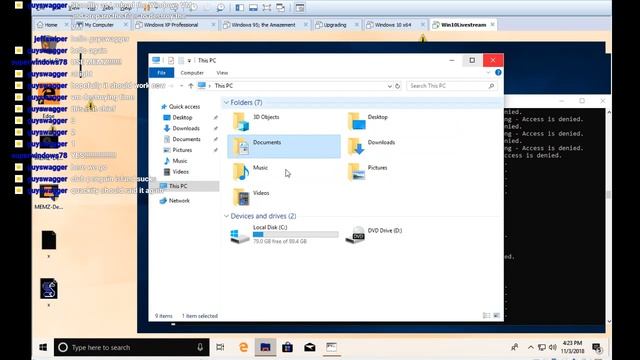Image resolution: width=640 pixels, height=360 pixels.
Task: Click the search magnifier in Explorer
Action: click(x=491, y=86)
